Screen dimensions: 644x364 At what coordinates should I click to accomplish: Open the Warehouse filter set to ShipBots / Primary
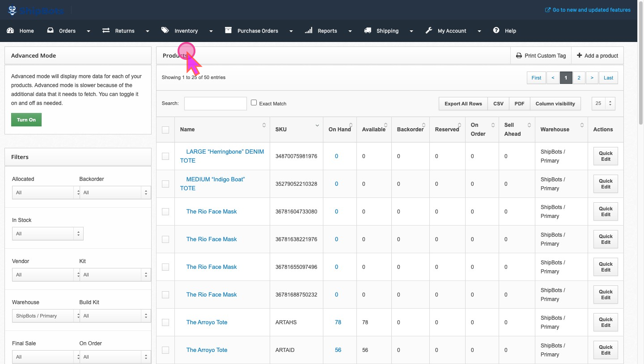point(46,316)
